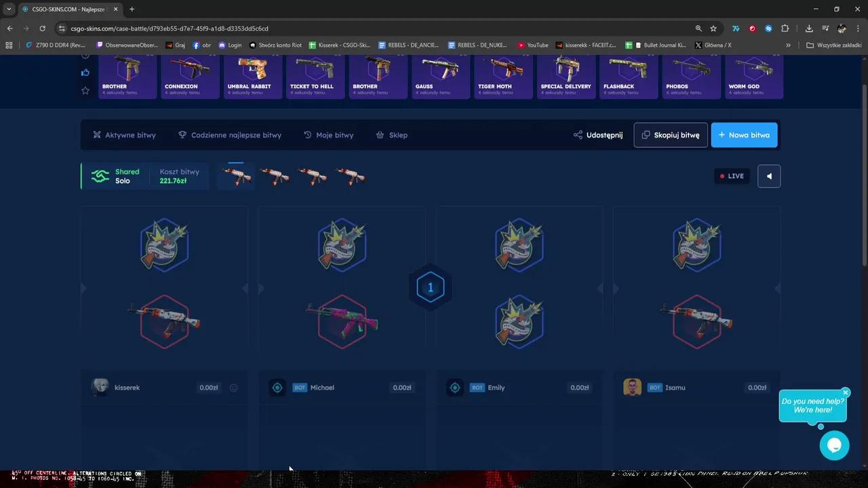Click the zoom magnifier icon in address bar

(x=698, y=28)
